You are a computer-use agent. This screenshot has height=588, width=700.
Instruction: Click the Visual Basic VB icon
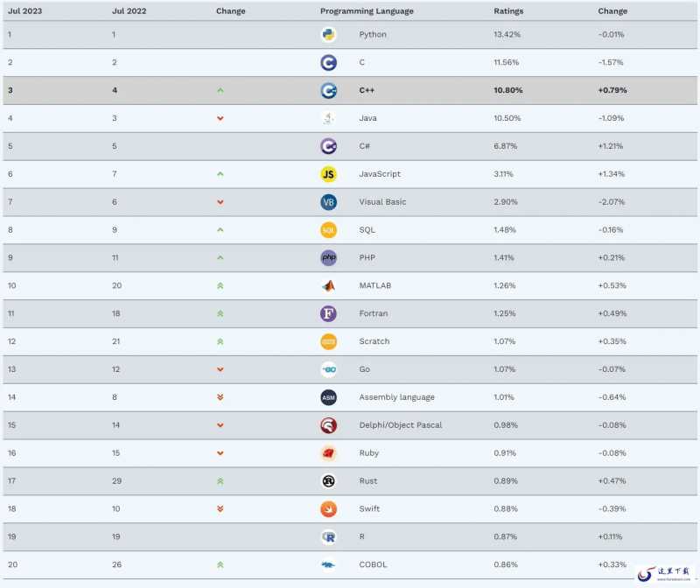329,202
